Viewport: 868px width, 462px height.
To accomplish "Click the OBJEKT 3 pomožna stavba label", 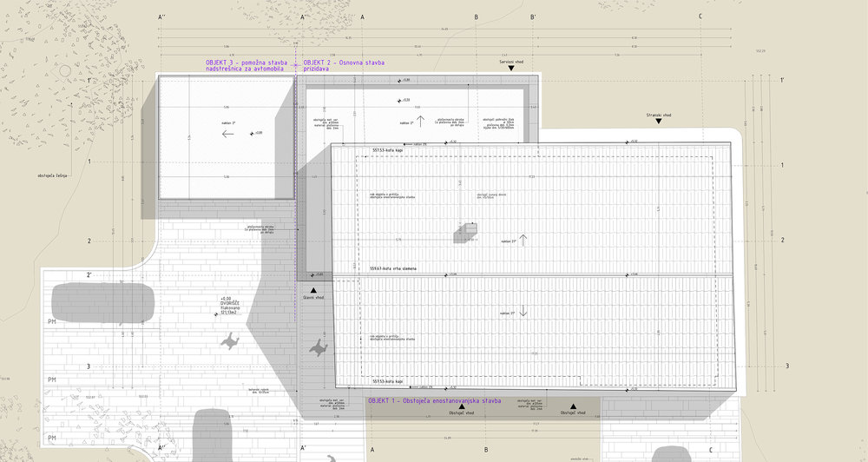I will pos(247,66).
